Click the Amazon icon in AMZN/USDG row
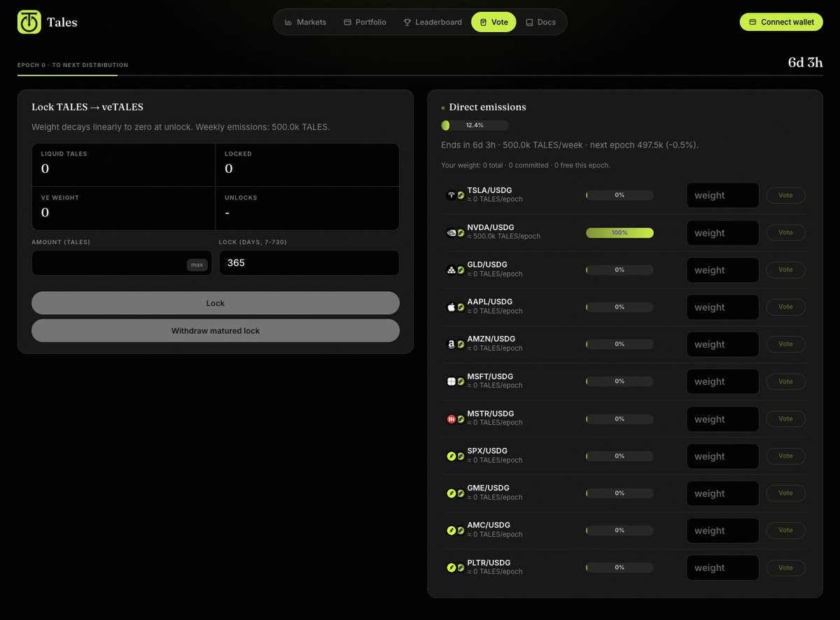 451,344
